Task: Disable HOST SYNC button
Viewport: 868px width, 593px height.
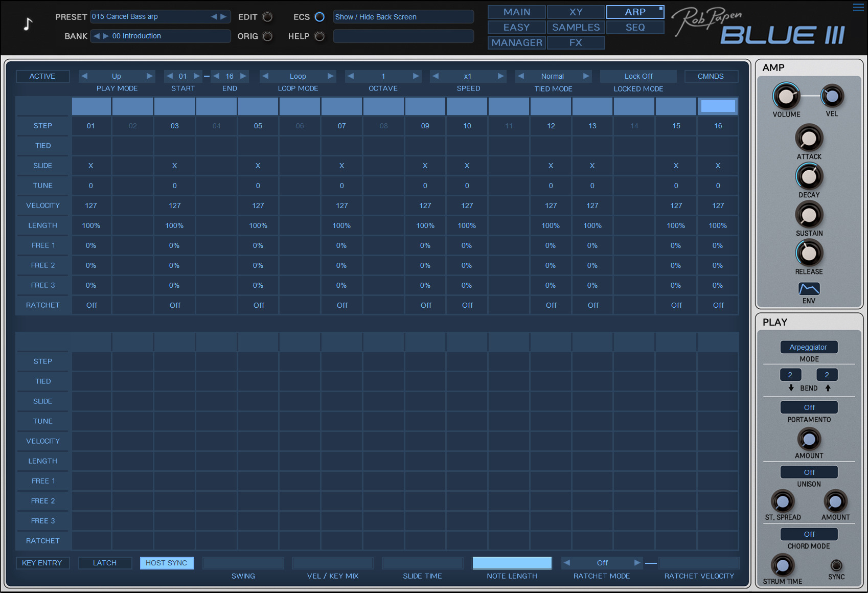Action: click(167, 563)
